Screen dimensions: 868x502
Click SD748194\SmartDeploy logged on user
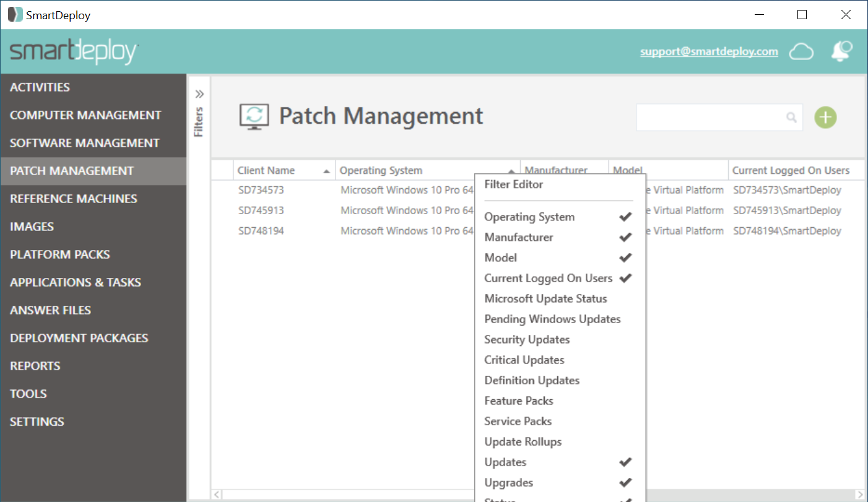point(787,231)
